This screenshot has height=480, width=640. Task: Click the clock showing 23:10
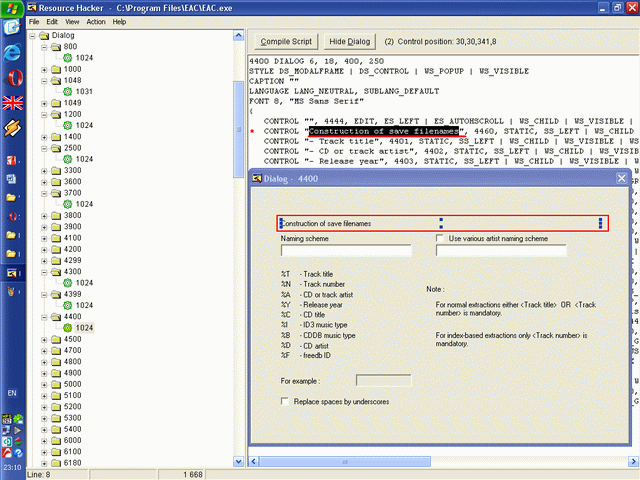pyautogui.click(x=12, y=468)
